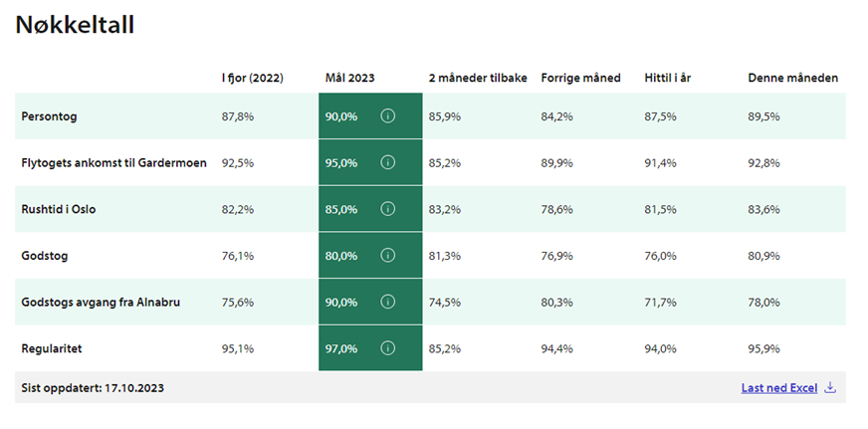The height and width of the screenshot is (429, 868).
Task: Select the Regularitet row label
Action: click(x=52, y=348)
